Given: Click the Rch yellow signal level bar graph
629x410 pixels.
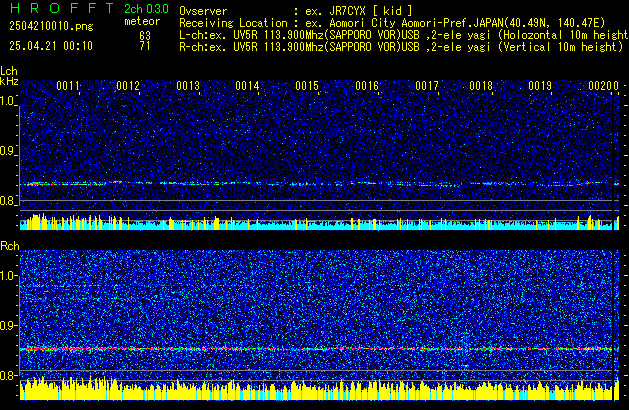Looking at the screenshot, I should (319, 389).
